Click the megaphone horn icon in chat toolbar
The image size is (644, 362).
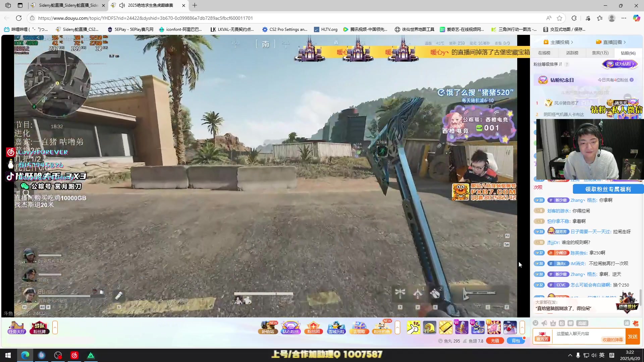544,323
